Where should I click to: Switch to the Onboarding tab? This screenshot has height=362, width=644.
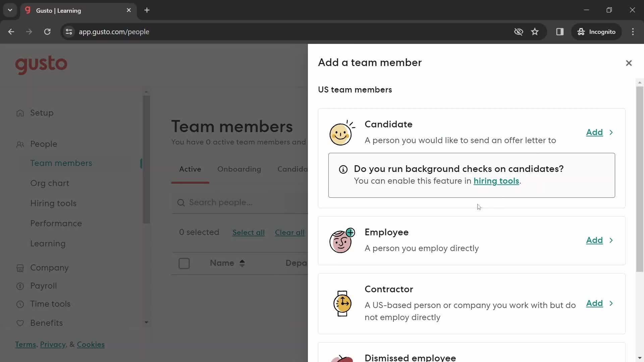(239, 169)
